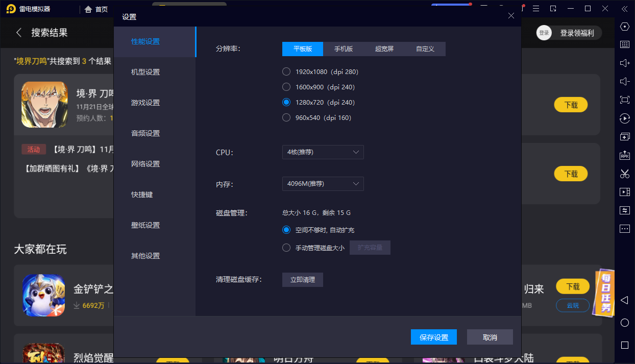The image size is (635, 364).
Task: Open the 每日任务 daily task banner
Action: click(604, 291)
